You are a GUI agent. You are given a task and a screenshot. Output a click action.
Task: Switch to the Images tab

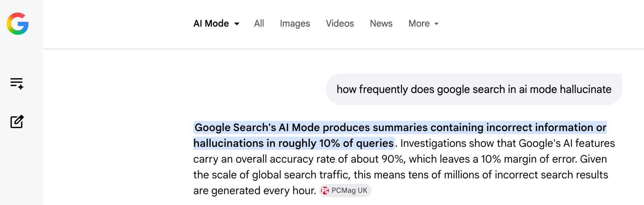pos(295,24)
